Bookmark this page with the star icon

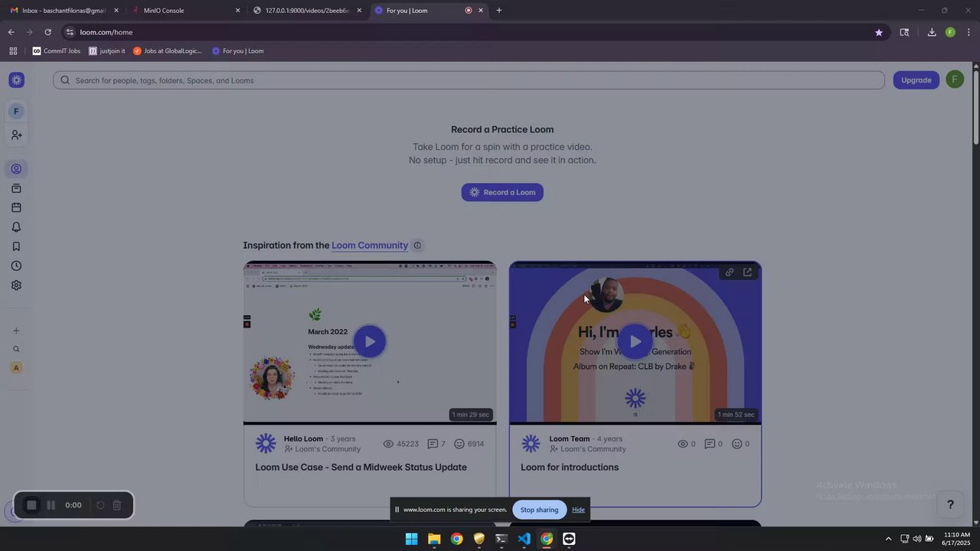(x=879, y=32)
